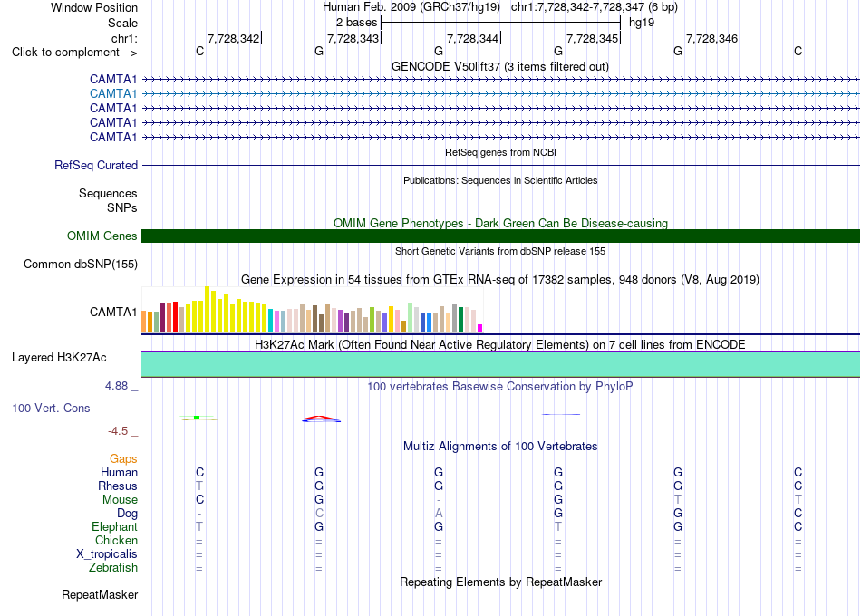
Task: Click the Layered H3K27Ac track label
Action: point(59,358)
